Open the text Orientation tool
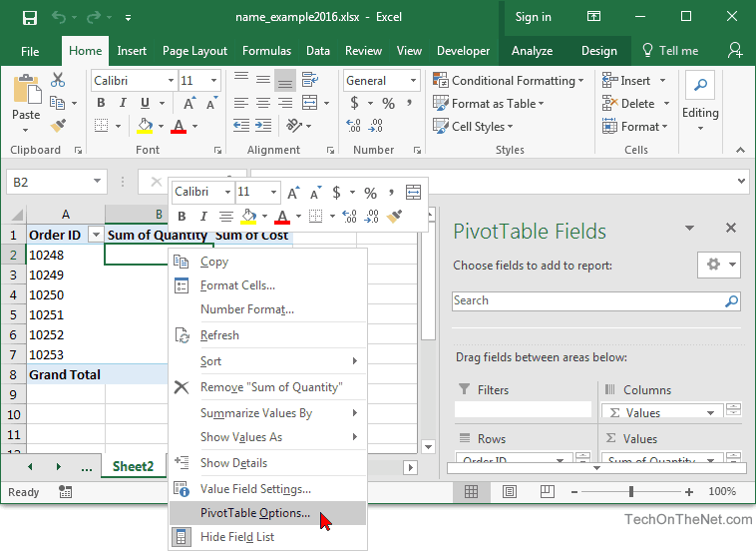Viewport: 756px width, 551px height. point(293,126)
